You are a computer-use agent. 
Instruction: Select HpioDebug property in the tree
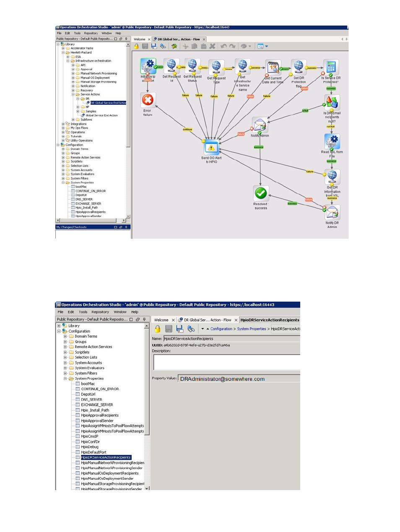(x=90, y=447)
